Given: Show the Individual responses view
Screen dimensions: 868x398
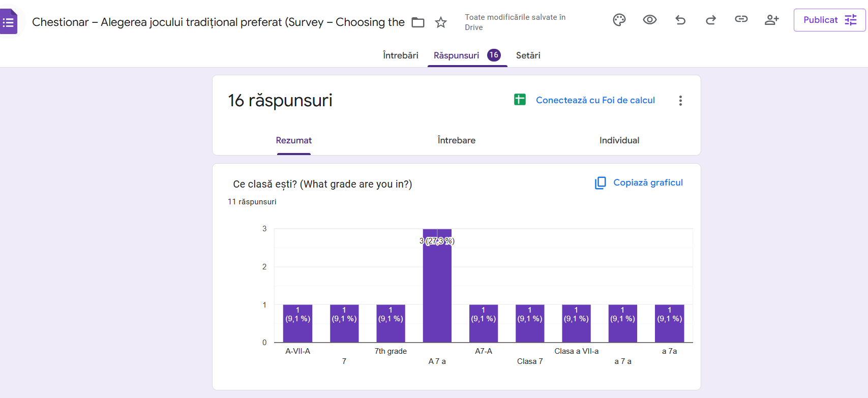Looking at the screenshot, I should (619, 140).
